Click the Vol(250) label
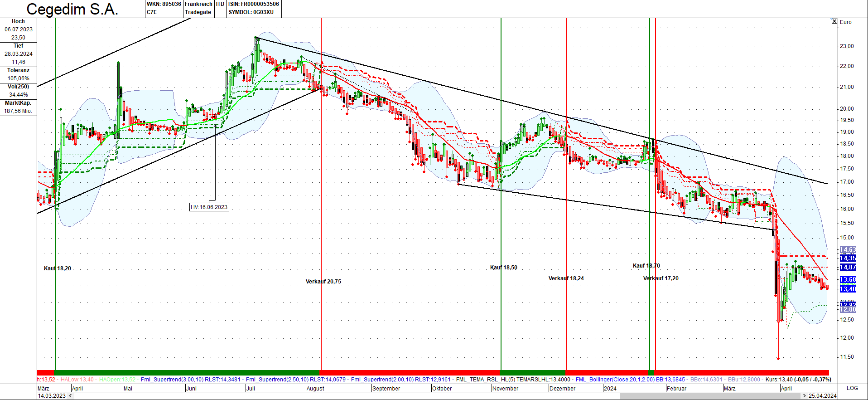The image size is (868, 400). [18, 87]
